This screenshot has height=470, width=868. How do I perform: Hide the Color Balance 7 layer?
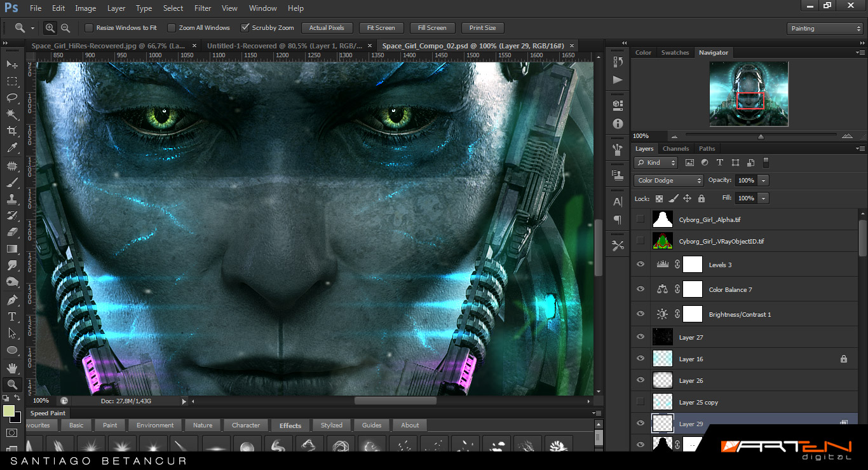(x=641, y=289)
